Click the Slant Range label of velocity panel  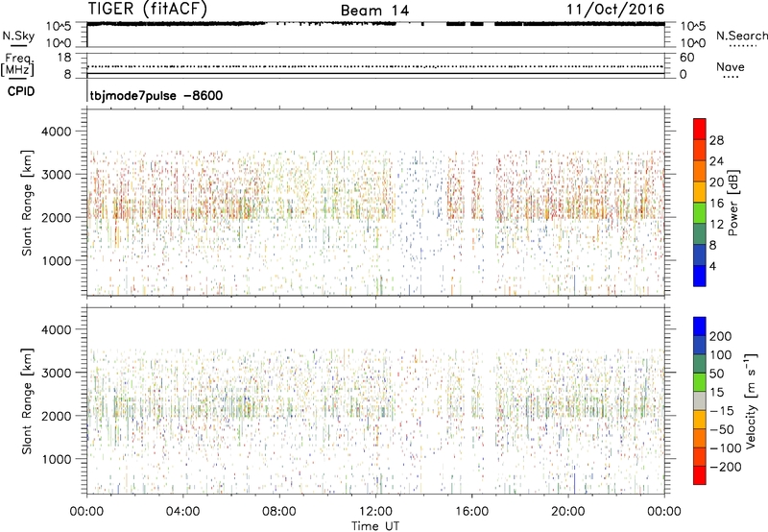[27, 401]
